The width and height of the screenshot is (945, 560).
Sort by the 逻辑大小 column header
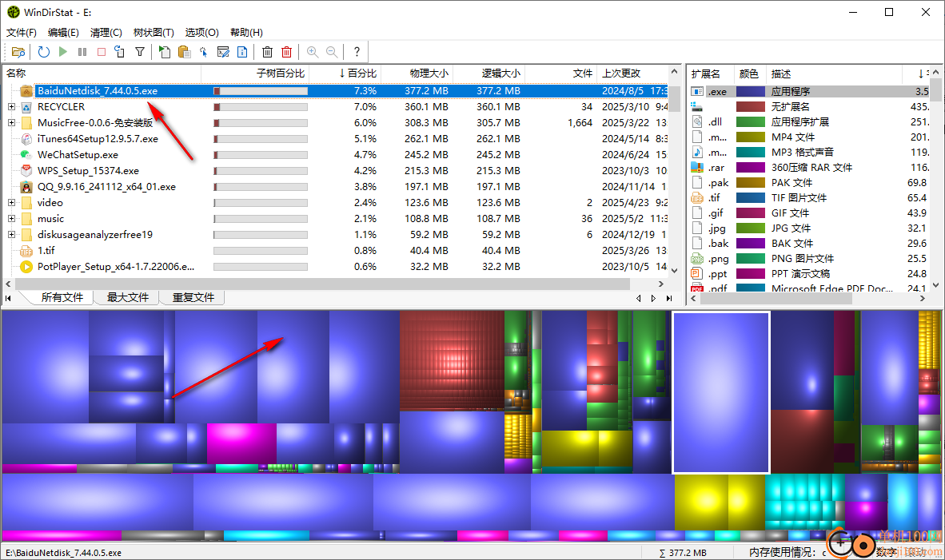pyautogui.click(x=488, y=73)
